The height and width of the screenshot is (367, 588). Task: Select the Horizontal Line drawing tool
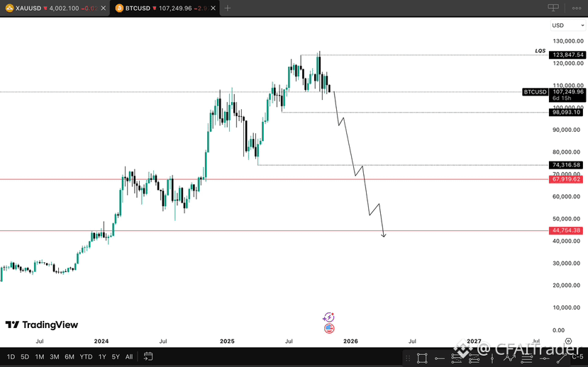coord(544,358)
